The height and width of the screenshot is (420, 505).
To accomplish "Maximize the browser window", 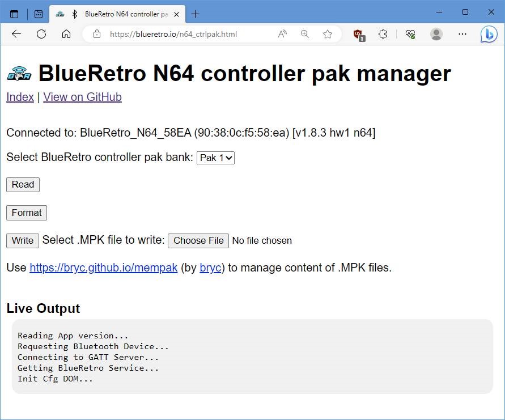I will click(x=465, y=12).
